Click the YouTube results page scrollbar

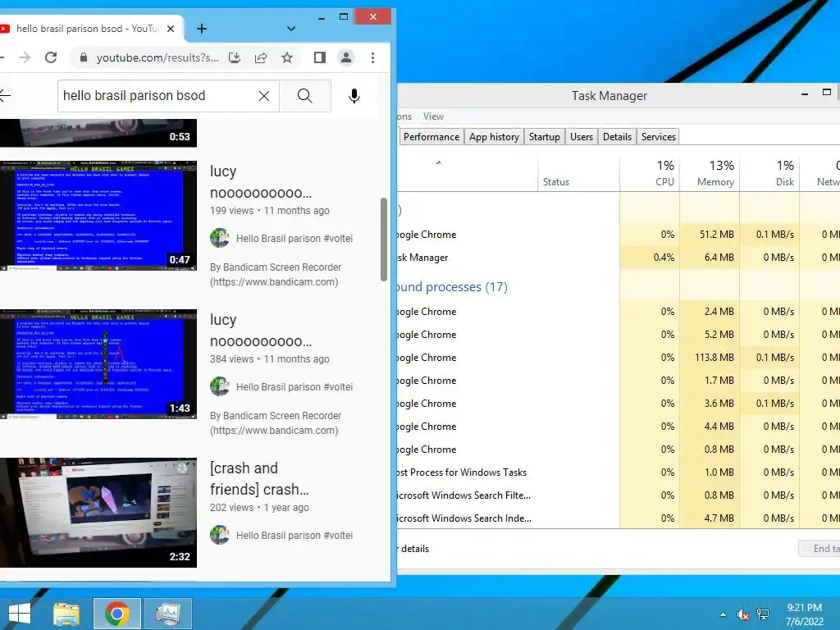tap(384, 240)
